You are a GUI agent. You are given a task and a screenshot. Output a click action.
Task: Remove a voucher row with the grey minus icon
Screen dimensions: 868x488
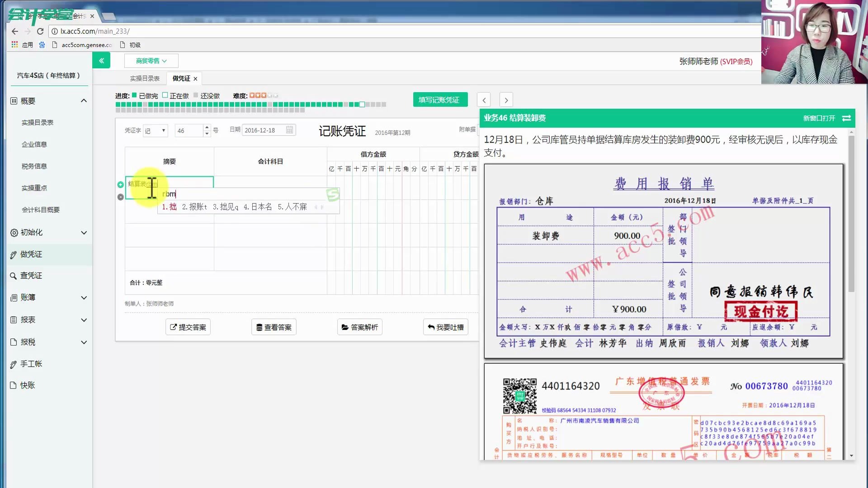coord(120,197)
